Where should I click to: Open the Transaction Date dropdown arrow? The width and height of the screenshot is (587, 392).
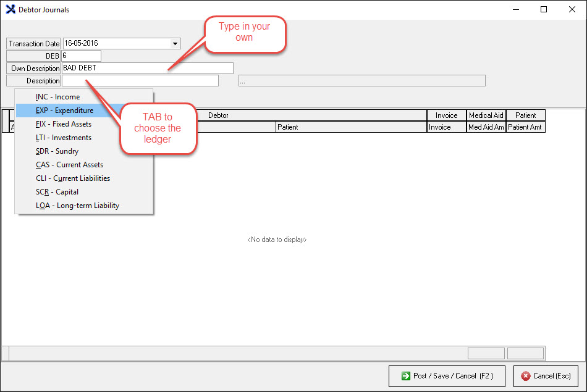[175, 44]
